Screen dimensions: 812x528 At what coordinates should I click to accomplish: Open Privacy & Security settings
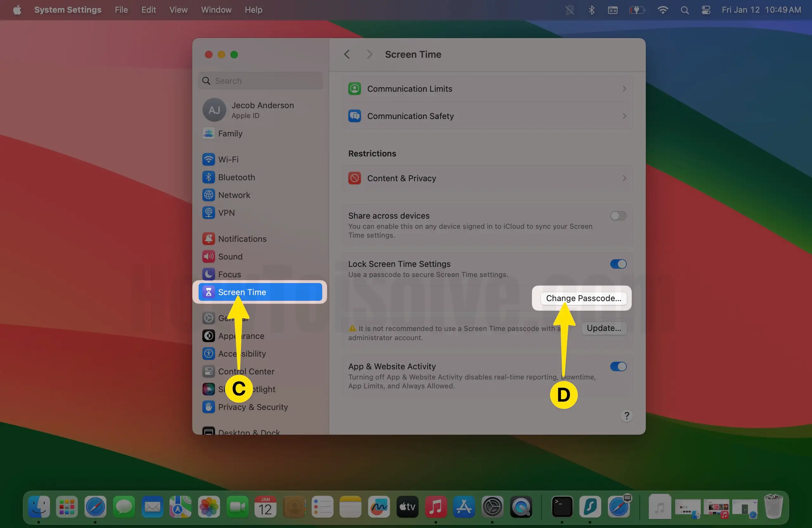click(253, 407)
